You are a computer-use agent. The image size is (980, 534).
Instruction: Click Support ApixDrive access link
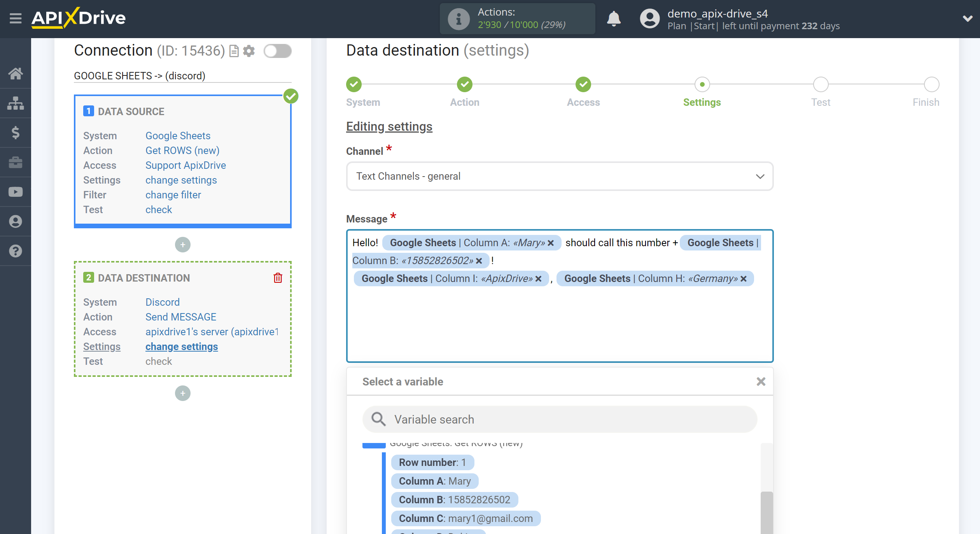(x=185, y=165)
